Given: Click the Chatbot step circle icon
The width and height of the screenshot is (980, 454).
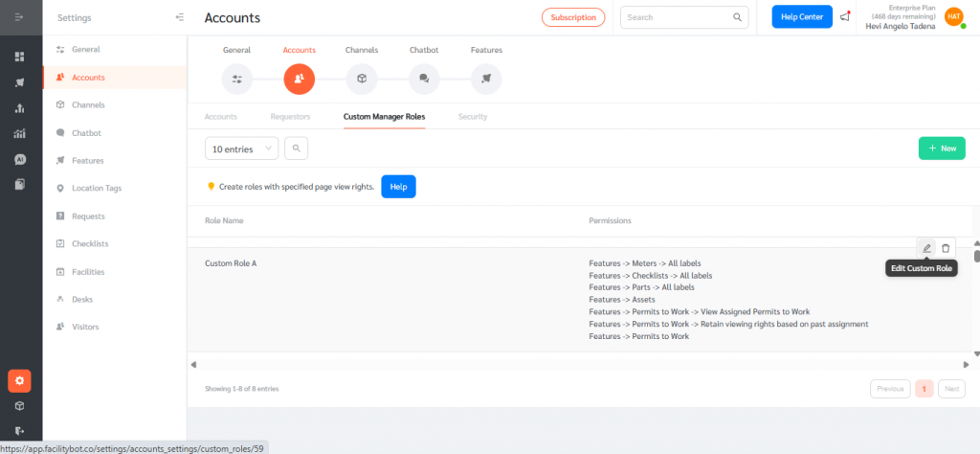Looking at the screenshot, I should pyautogui.click(x=424, y=79).
